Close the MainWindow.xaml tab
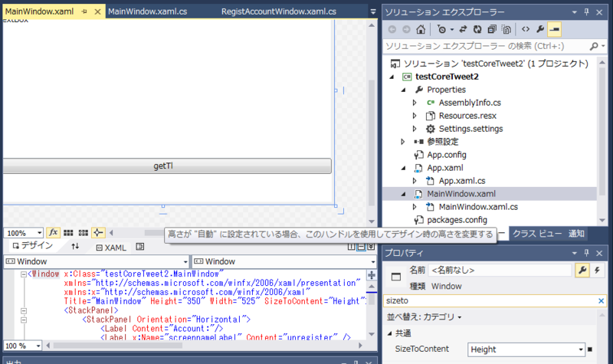Viewport: 613px width, 364px height. (x=98, y=11)
